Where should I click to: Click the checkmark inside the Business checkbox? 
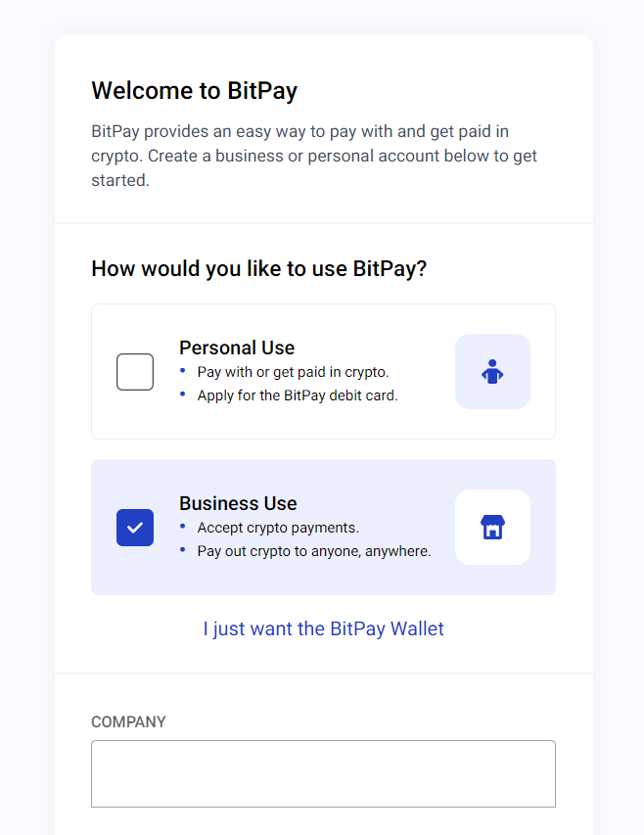tap(135, 527)
